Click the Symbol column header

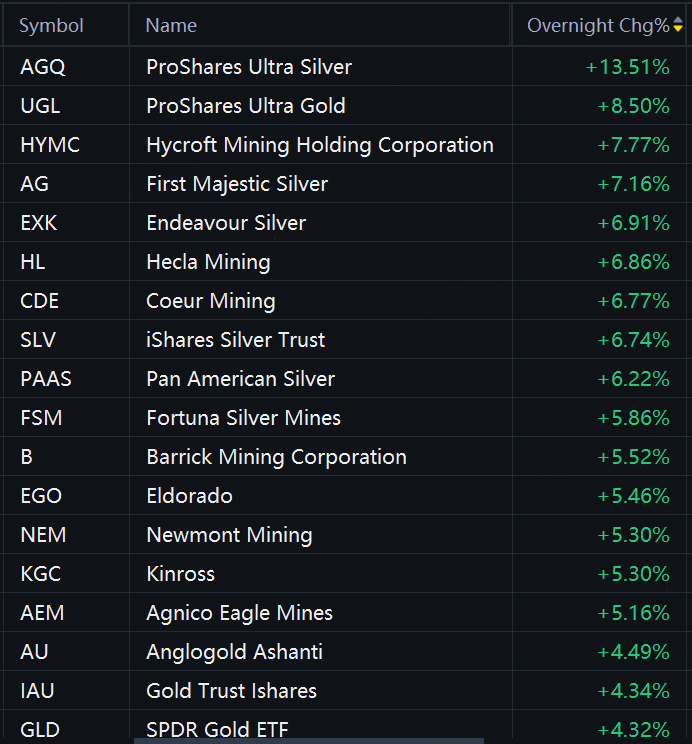52,26
